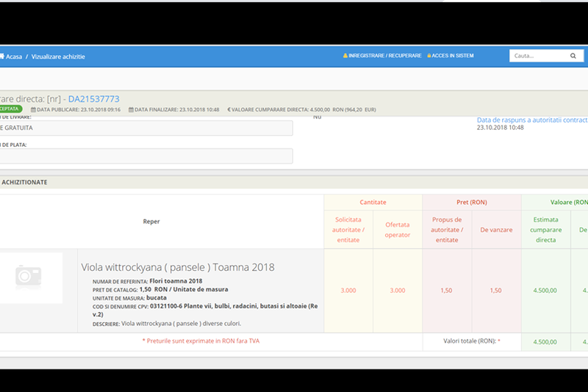This screenshot has width=588, height=392.
Task: Click the Acasa home icon
Action: [1, 57]
